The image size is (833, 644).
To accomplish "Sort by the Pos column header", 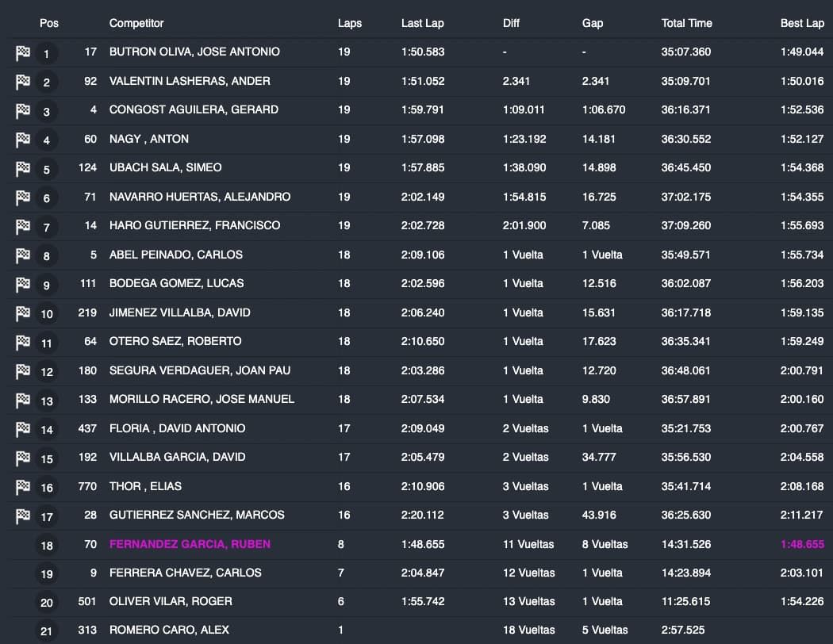I will tap(49, 23).
